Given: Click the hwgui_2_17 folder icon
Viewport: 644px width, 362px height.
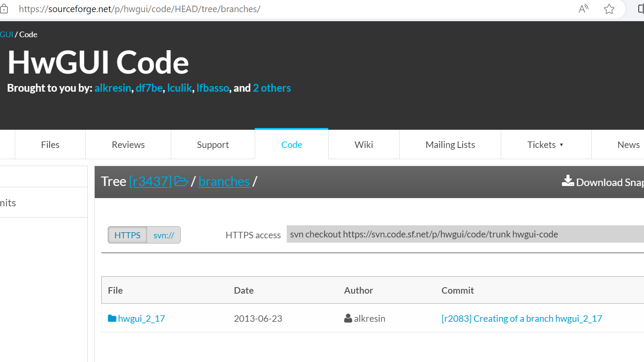Looking at the screenshot, I should [x=112, y=318].
